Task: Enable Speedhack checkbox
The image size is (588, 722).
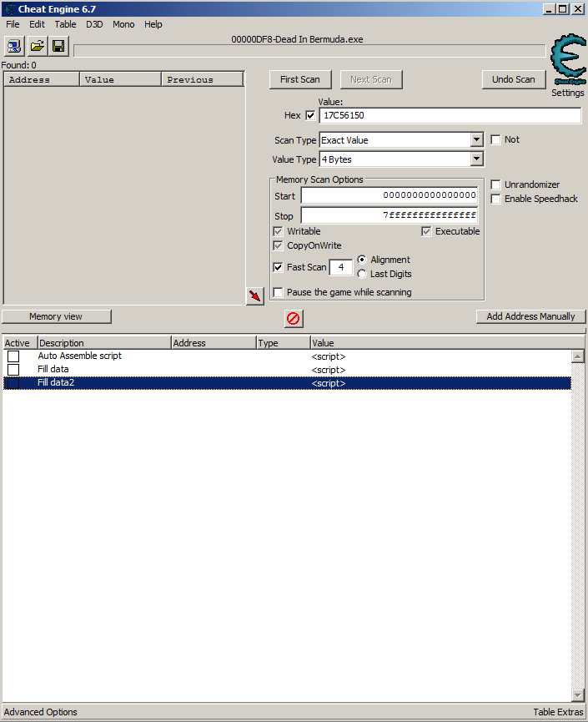Action: pyautogui.click(x=495, y=199)
